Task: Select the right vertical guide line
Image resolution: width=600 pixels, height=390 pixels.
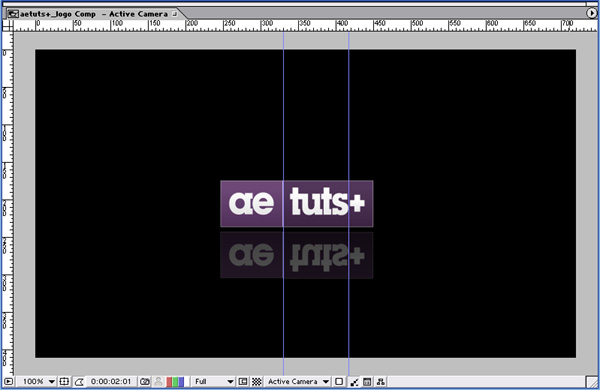Action: coord(349,115)
